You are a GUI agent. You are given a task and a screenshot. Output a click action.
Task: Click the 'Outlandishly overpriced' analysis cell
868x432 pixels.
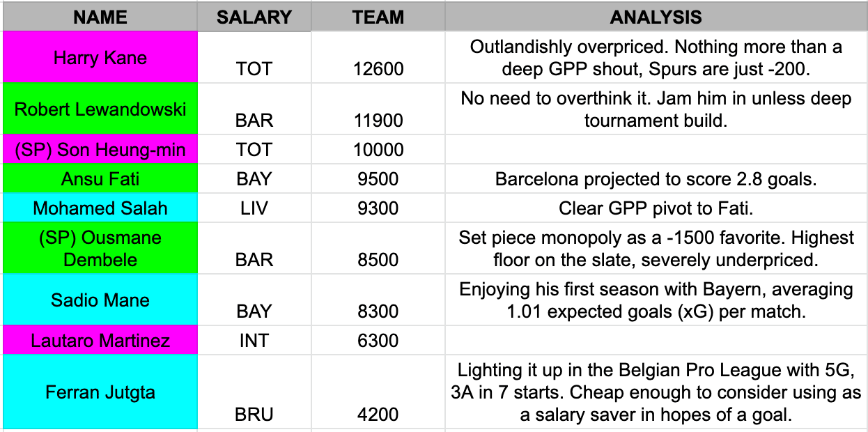click(656, 57)
